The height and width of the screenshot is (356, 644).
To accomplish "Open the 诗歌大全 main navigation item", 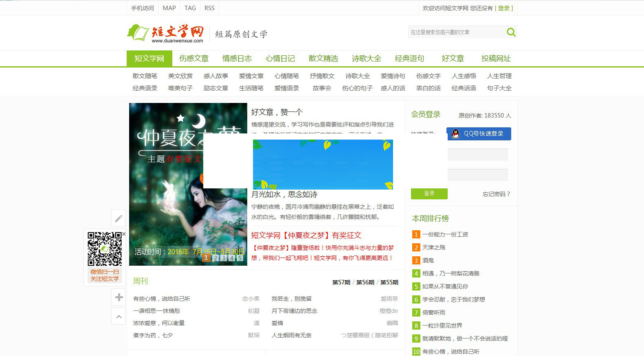I will click(x=366, y=59).
